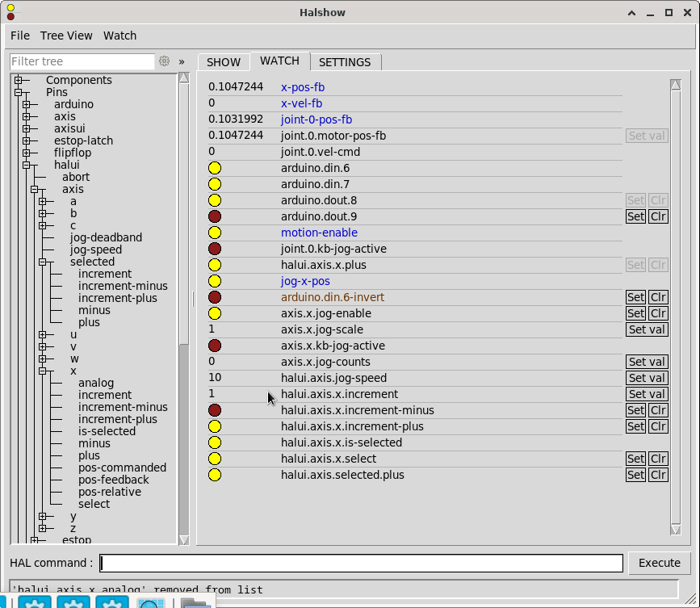
Task: Click yellow LED of halui.axis.x.select
Action: pyautogui.click(x=215, y=459)
